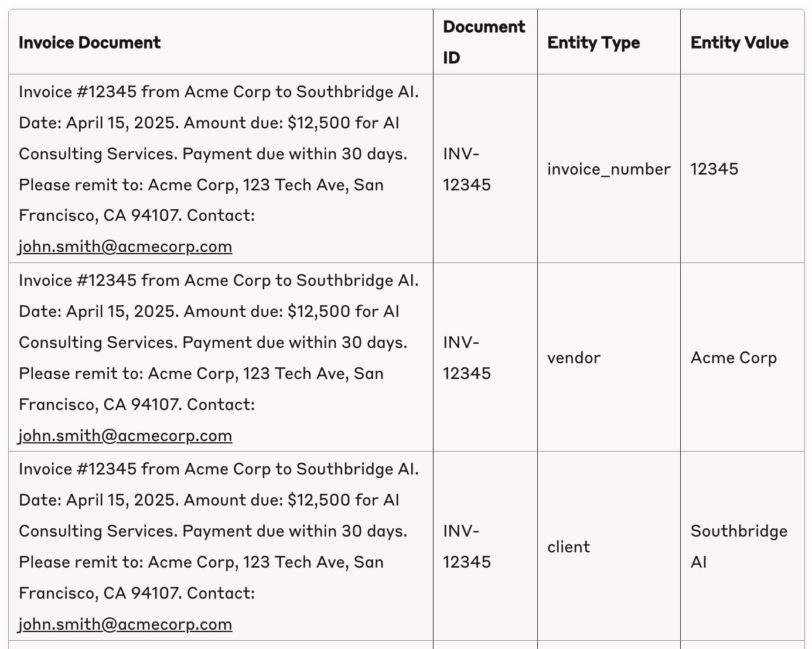
Task: Select the vendor entity type cell
Action: click(574, 358)
